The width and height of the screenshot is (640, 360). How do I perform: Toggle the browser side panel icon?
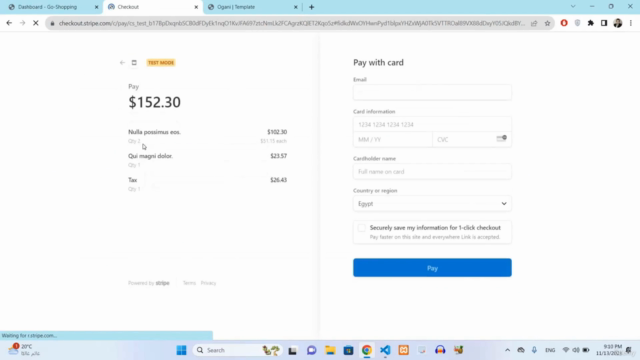[x=604, y=23]
